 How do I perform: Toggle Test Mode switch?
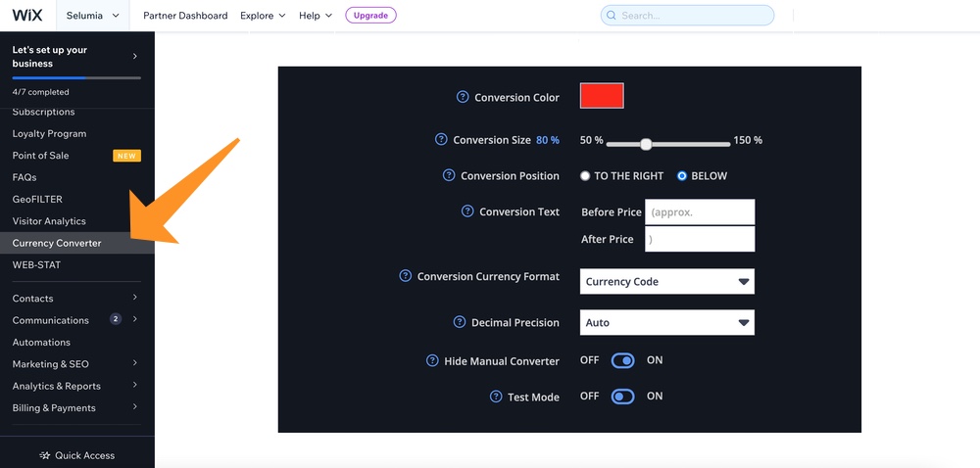pos(622,397)
